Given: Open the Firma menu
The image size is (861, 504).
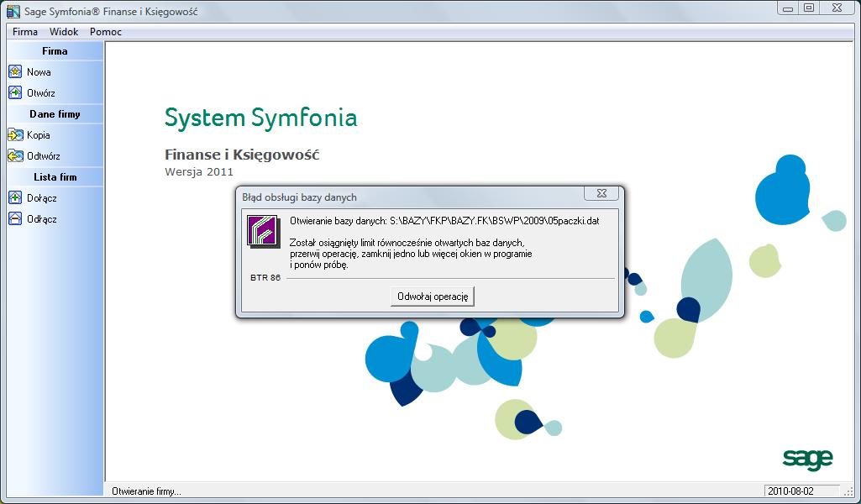Looking at the screenshot, I should click(25, 32).
